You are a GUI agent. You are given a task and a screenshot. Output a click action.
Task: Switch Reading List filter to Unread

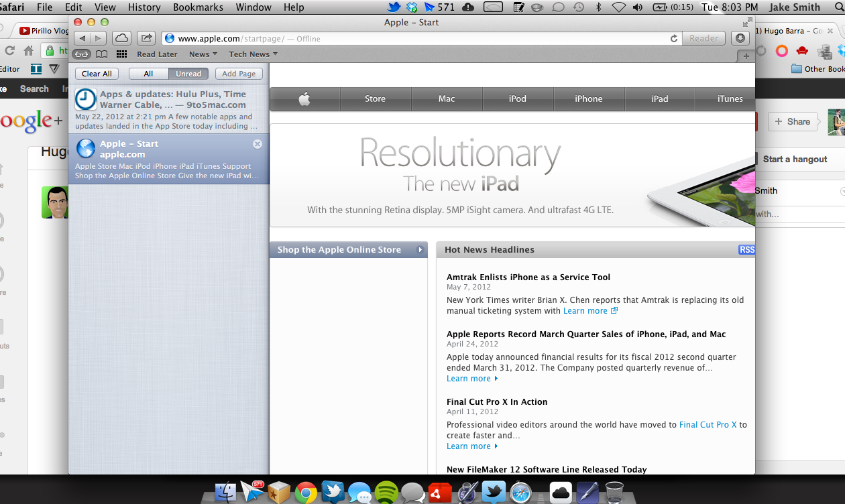point(188,74)
